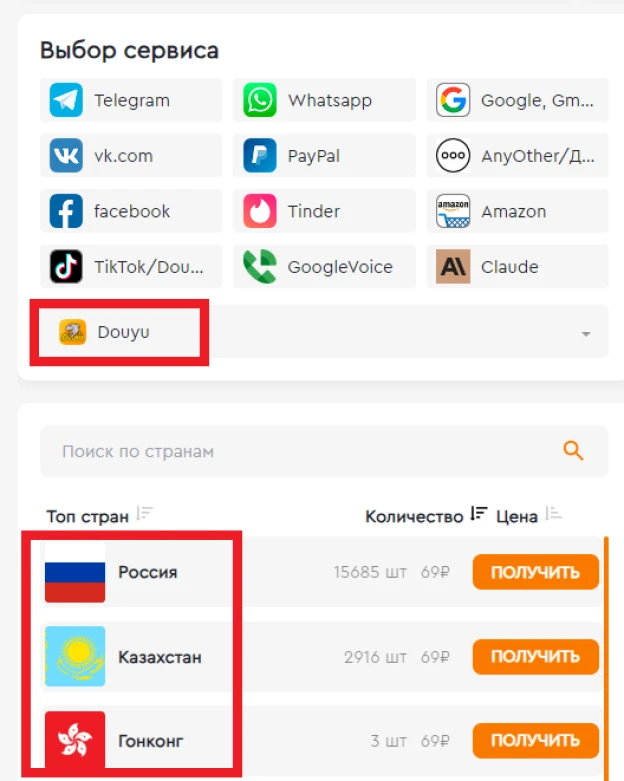
Task: Select the AnyOther service tile
Action: 517,155
